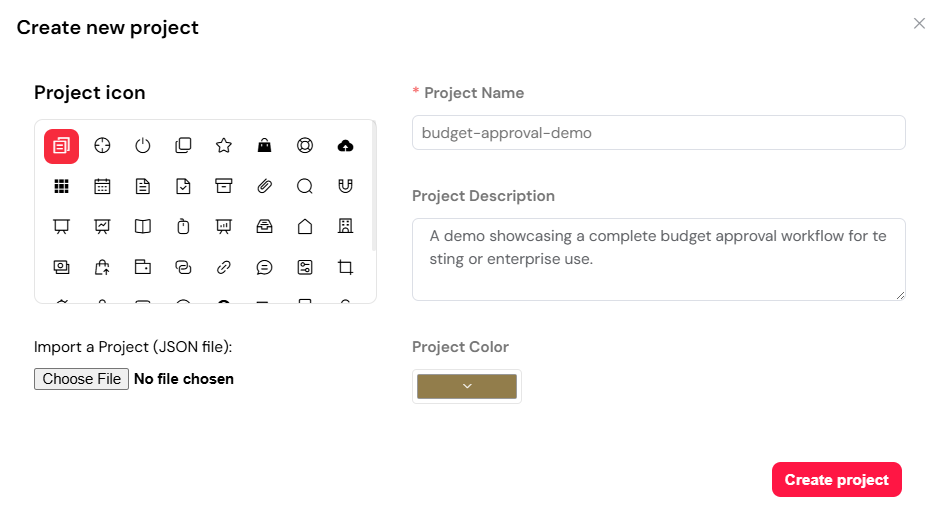Screen dimensions: 941x525
Task: Choose the shopping bag with arrow icon
Action: pyautogui.click(x=102, y=267)
